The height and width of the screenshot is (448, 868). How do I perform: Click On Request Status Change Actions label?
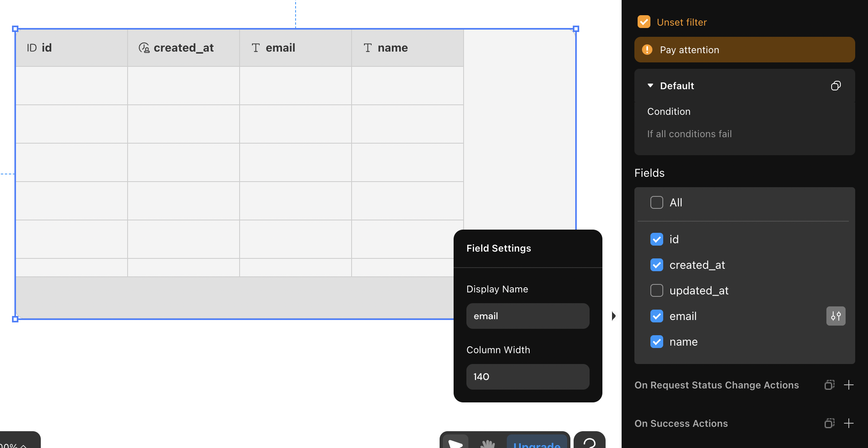pos(716,385)
